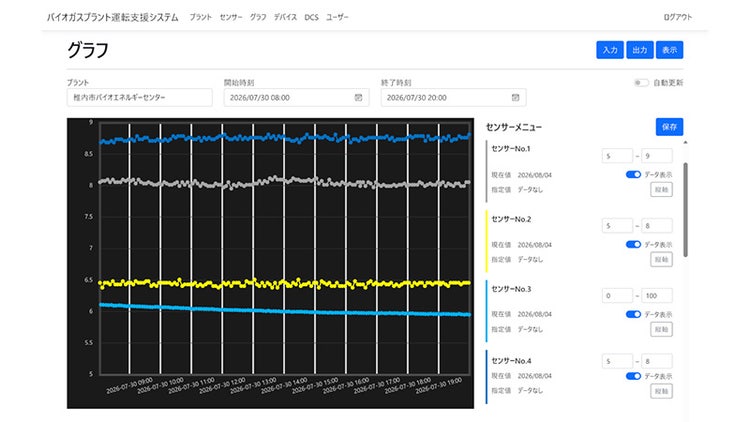The image size is (750, 422).
Task: Open the calendar picker for 終了時刻
Action: pos(515,98)
